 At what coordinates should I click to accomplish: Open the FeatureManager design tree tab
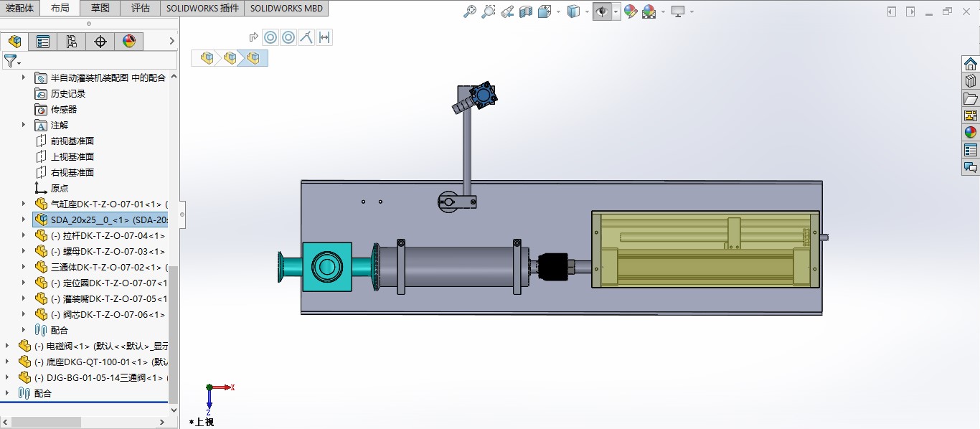pyautogui.click(x=14, y=42)
